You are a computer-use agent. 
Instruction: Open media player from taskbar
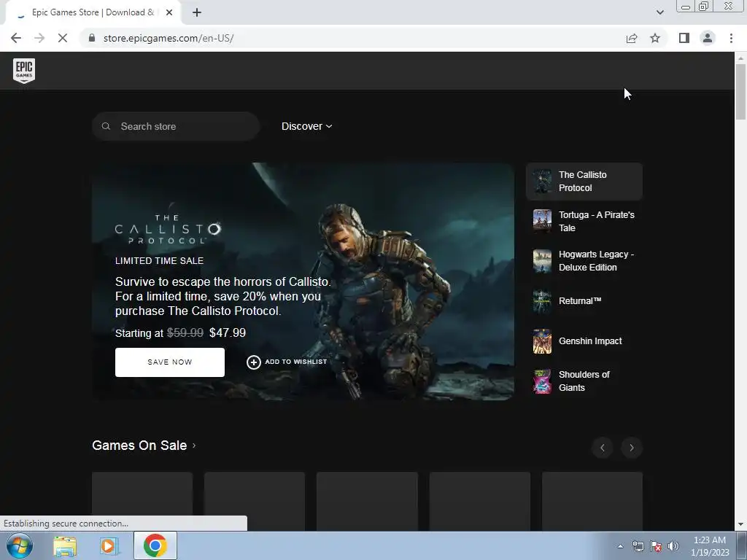click(x=109, y=545)
